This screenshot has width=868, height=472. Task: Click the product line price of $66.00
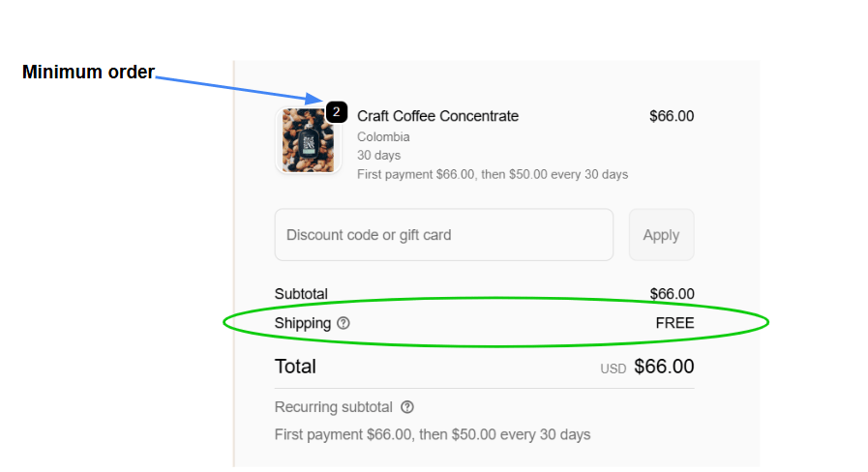[671, 116]
